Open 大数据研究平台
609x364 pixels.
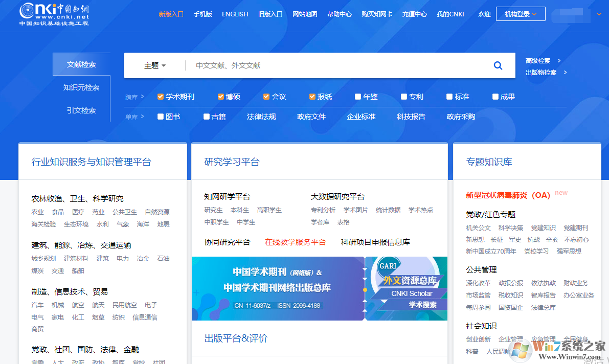tap(337, 196)
